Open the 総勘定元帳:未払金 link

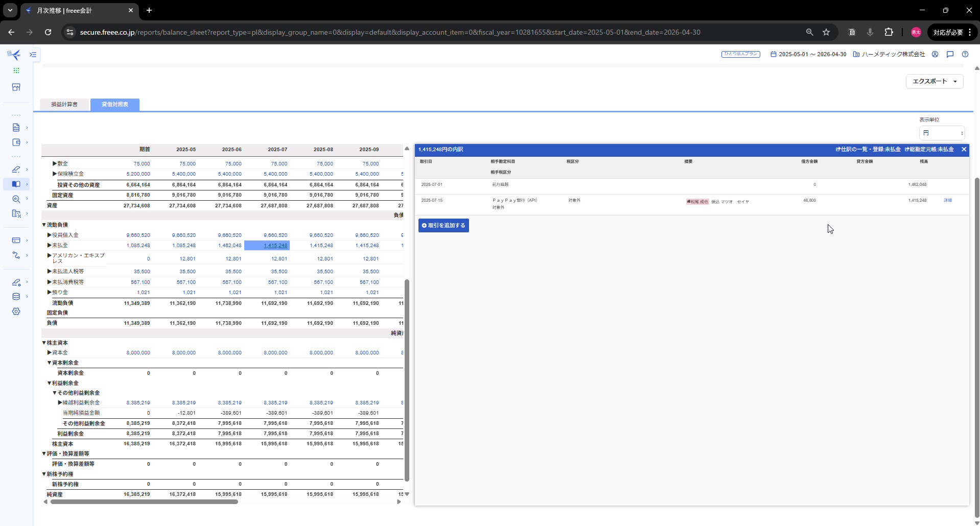click(929, 150)
